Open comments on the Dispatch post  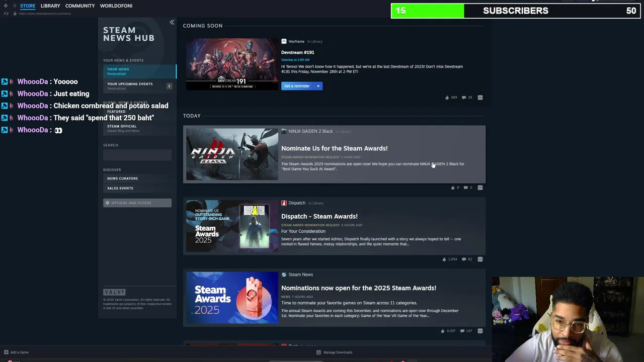(464, 259)
